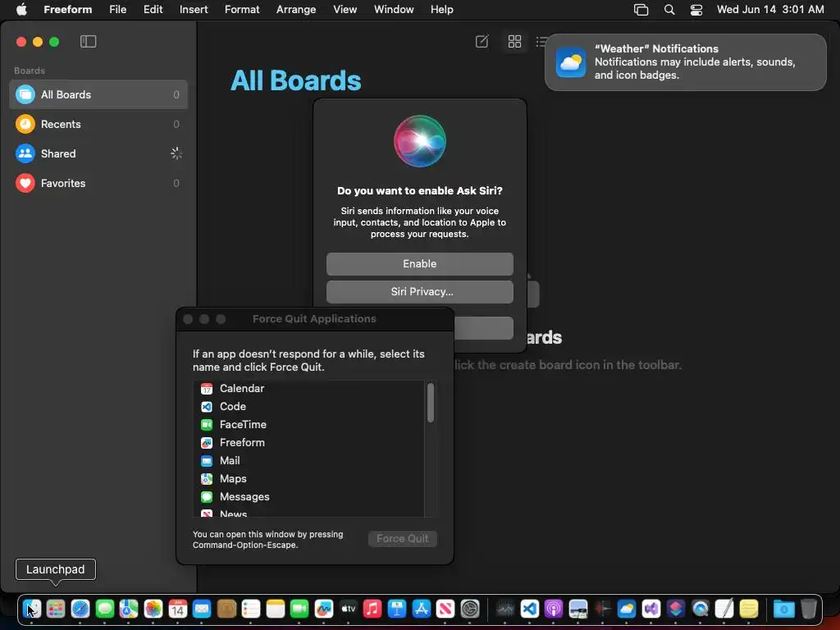Select Messages in Force Quit list
The image size is (840, 630).
(x=309, y=496)
